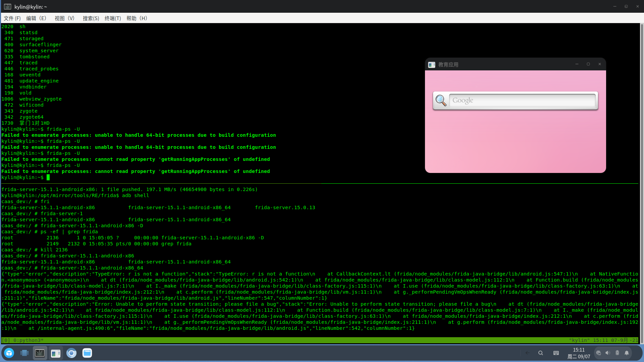The image size is (644, 362).
Task: Open the 文件(F) menu
Action: click(12, 18)
